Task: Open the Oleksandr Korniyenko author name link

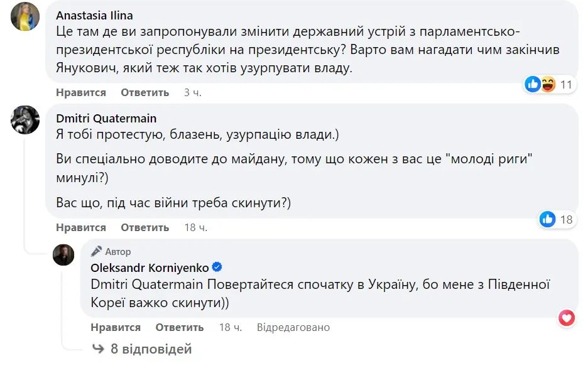Action: pyautogui.click(x=150, y=268)
